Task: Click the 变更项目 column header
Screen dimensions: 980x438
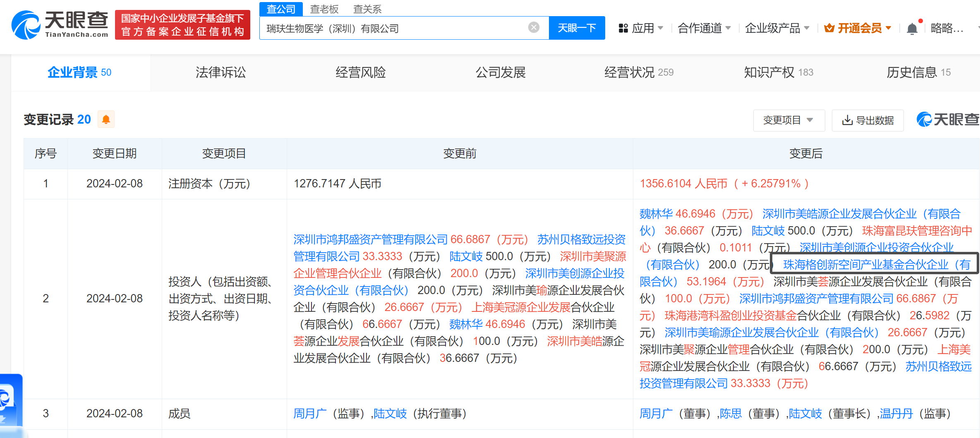Action: (x=224, y=153)
